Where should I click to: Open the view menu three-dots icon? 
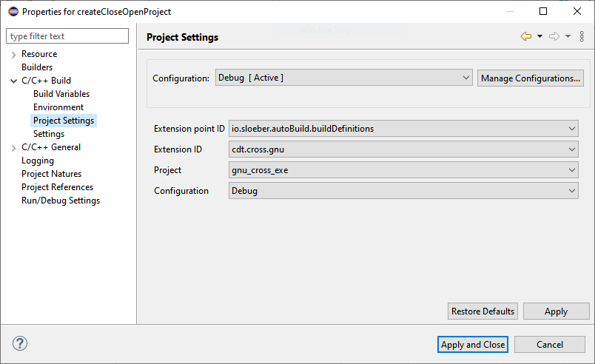[x=582, y=36]
